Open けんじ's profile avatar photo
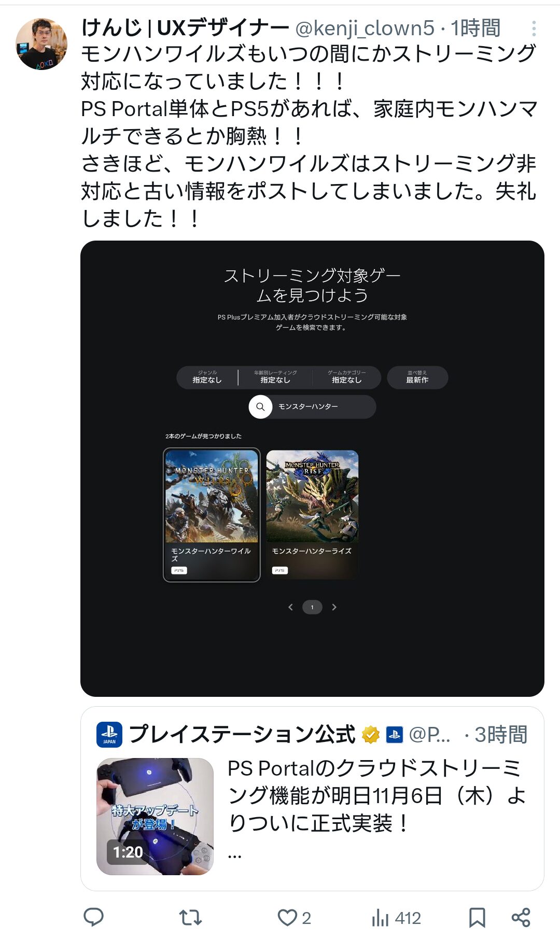 (41, 44)
